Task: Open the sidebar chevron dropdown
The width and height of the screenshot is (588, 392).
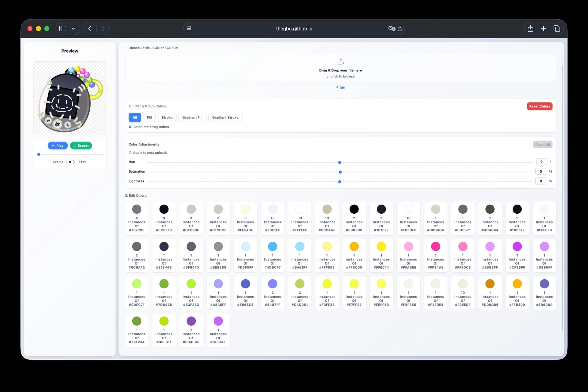Action: 73,28
